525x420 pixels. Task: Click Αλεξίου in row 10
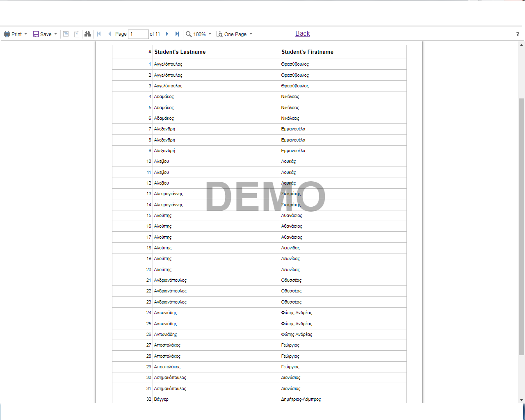coord(162,162)
